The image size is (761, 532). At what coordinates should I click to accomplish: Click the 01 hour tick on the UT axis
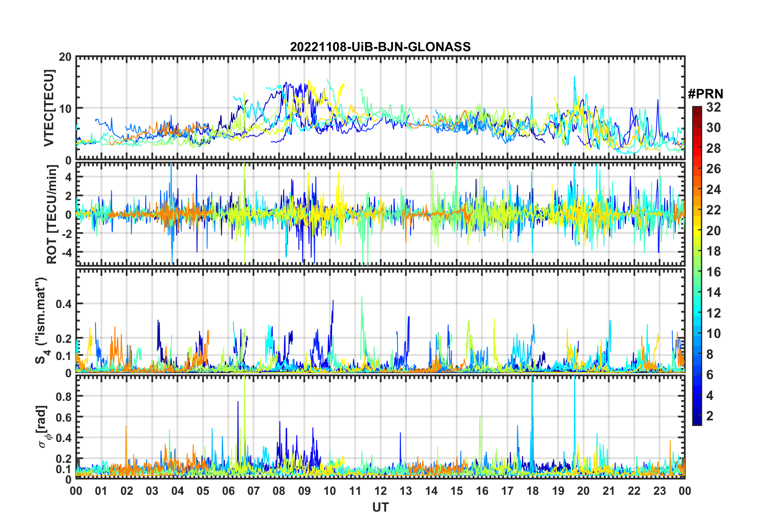(101, 490)
